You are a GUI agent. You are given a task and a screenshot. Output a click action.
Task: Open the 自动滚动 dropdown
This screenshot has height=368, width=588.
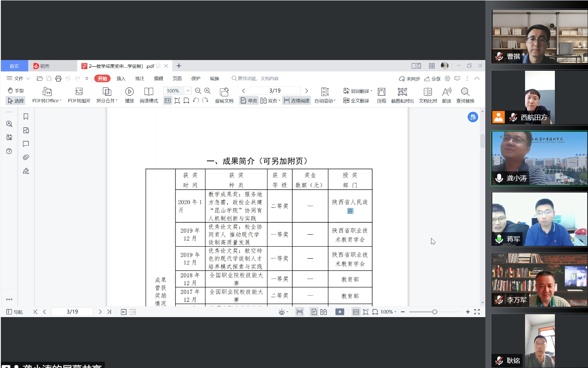click(325, 95)
